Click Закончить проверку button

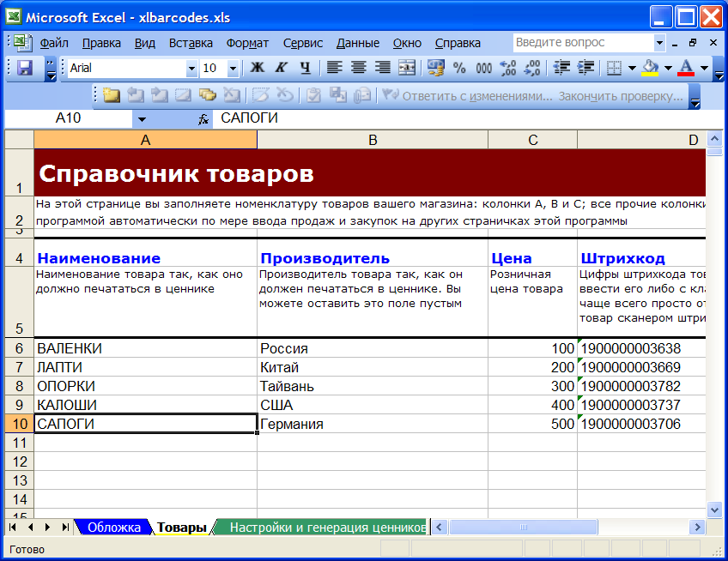coord(620,96)
